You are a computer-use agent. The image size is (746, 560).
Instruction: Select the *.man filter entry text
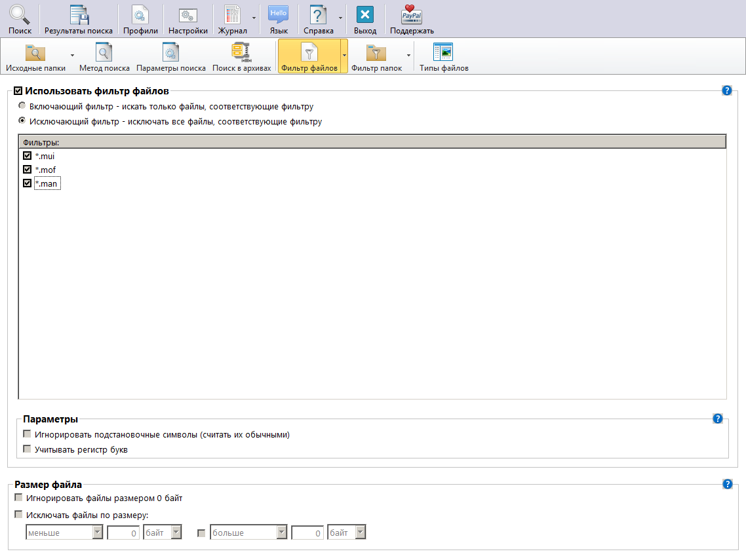point(47,183)
